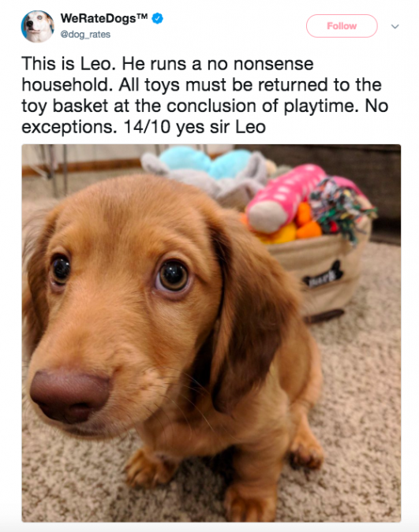Screen dimensions: 419x532
Task: Click the 'No exceptions' text in the tweet
Action: click(205, 117)
